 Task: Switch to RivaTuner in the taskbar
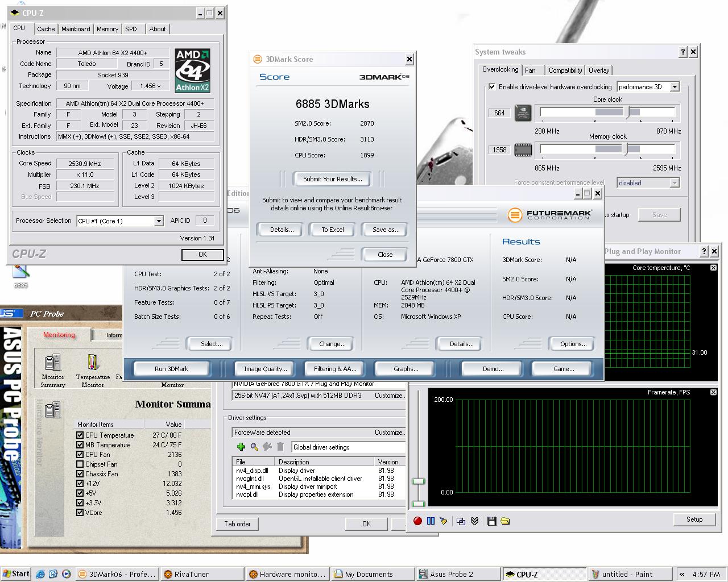(x=201, y=574)
